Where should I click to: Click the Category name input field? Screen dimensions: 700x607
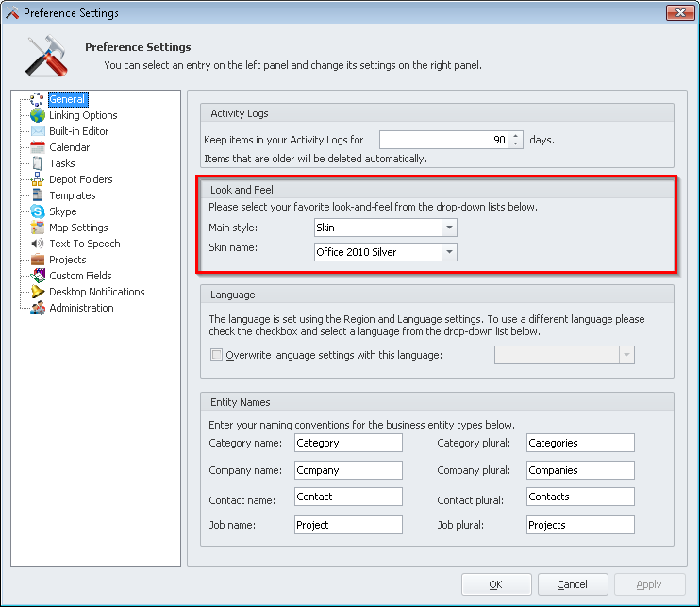pos(347,443)
